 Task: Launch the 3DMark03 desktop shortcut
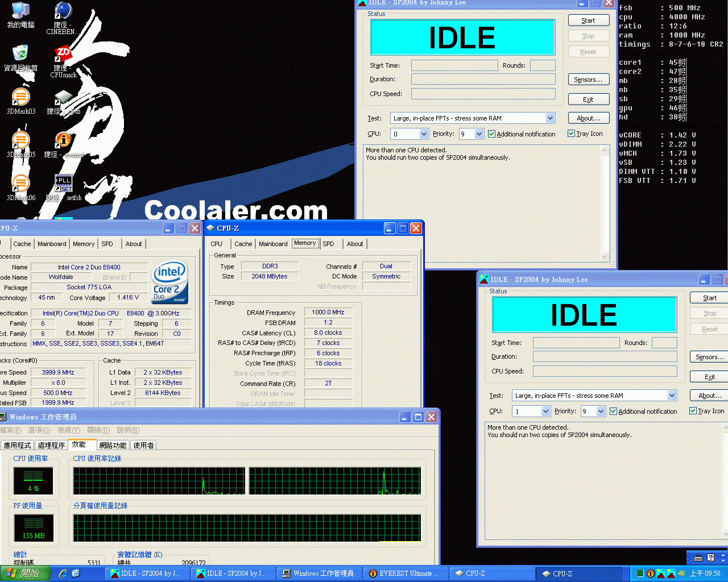pos(20,101)
